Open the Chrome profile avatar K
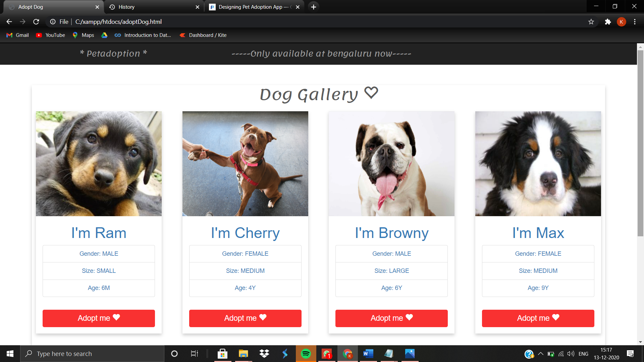Viewport: 644px width, 362px height. click(x=621, y=22)
